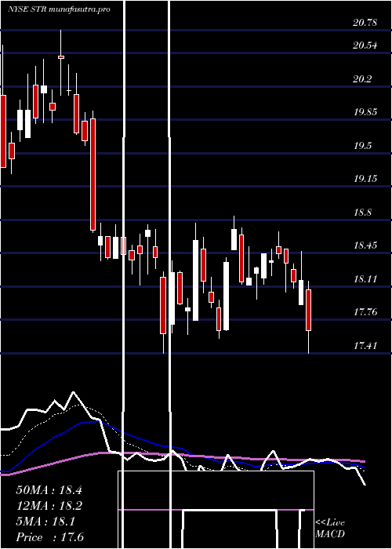Select the 19.15 price level label
This screenshot has width=392, height=549.
(365, 179)
